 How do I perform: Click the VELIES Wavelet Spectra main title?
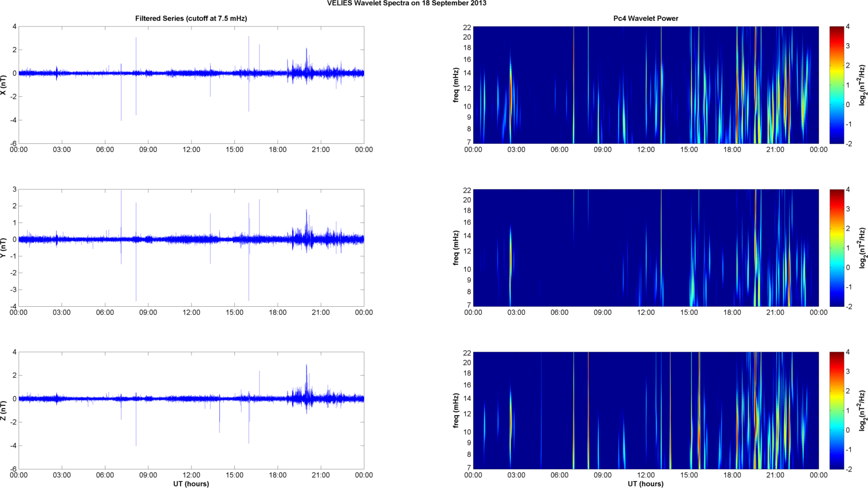[x=406, y=3]
